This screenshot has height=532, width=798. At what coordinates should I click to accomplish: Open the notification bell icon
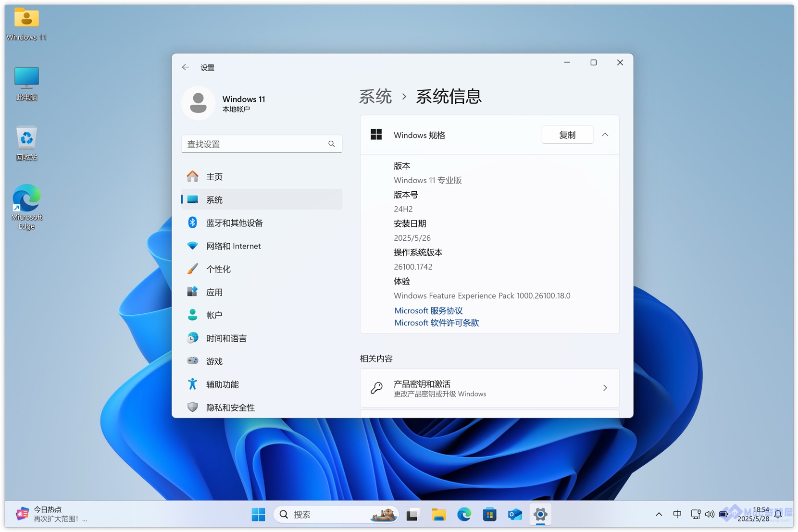[x=778, y=514]
